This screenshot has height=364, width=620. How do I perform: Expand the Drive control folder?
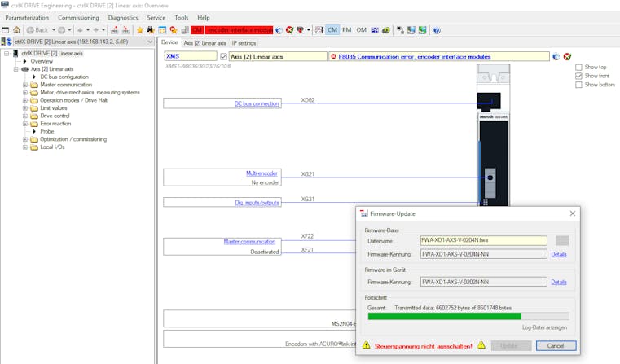click(25, 116)
